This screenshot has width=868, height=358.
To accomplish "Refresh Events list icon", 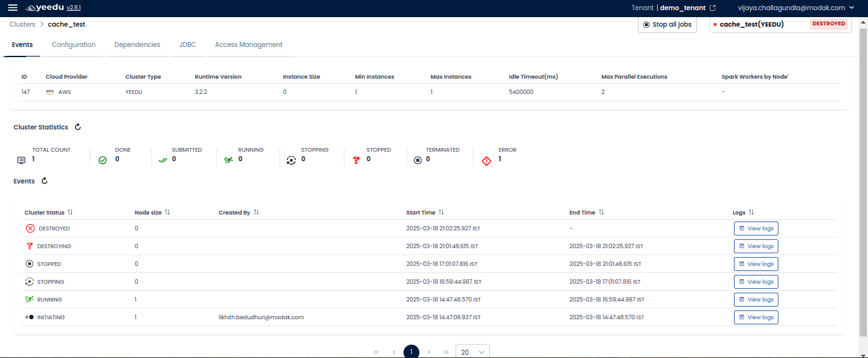I will (44, 181).
